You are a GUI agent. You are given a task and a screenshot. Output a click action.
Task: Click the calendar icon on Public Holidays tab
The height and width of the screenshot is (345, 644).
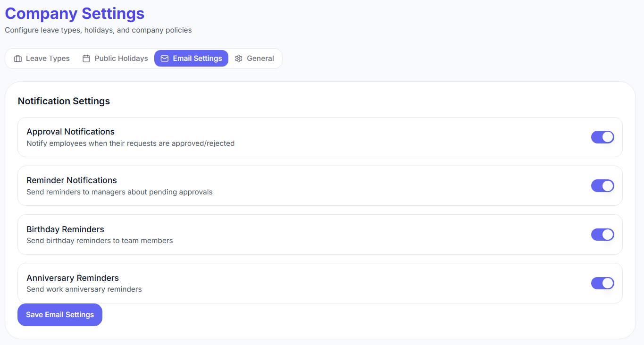86,58
